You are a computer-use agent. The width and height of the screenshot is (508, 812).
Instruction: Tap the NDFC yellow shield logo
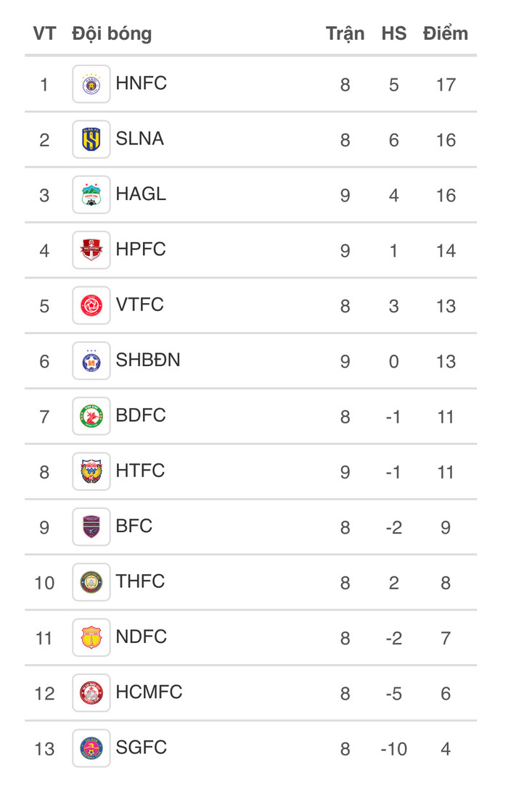pos(91,638)
